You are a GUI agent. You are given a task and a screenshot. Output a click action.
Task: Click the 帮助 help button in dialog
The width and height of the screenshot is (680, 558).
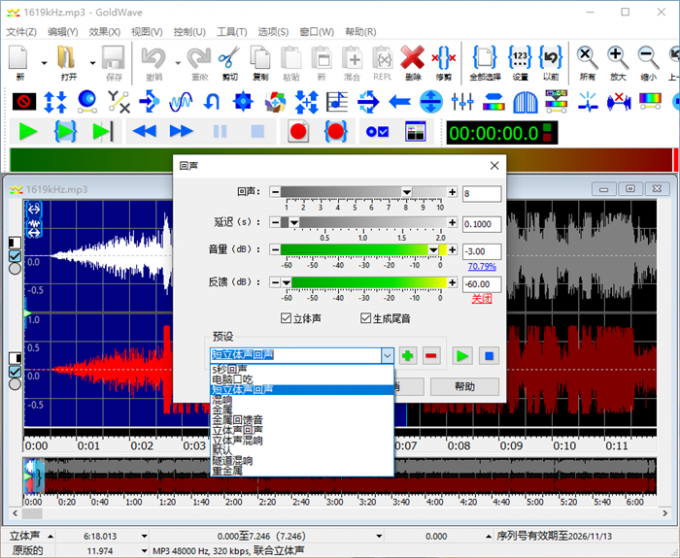tap(464, 386)
